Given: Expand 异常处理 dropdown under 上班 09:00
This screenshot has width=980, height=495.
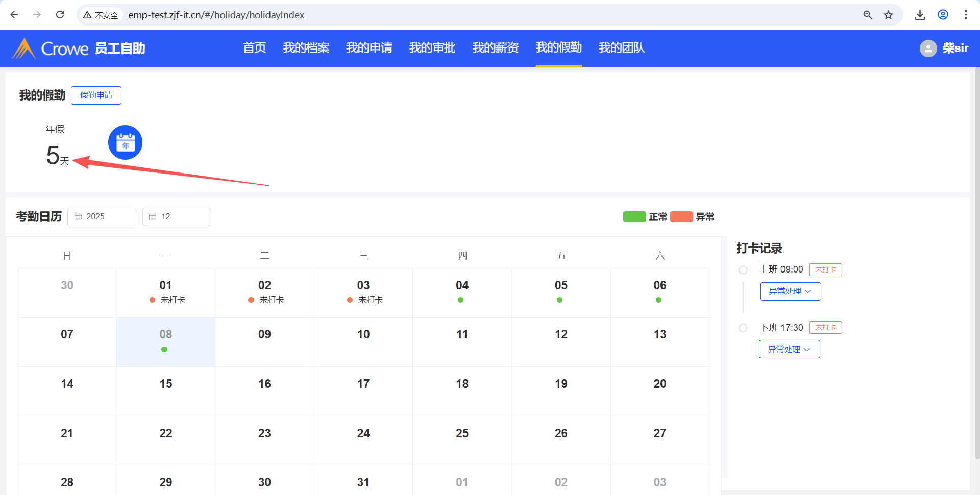Looking at the screenshot, I should [790, 291].
